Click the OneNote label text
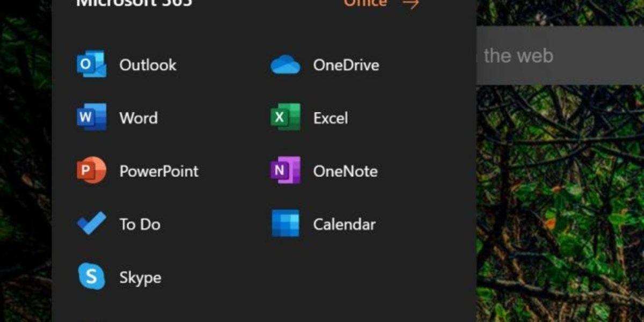Screen dimensions: 644x322 344,171
